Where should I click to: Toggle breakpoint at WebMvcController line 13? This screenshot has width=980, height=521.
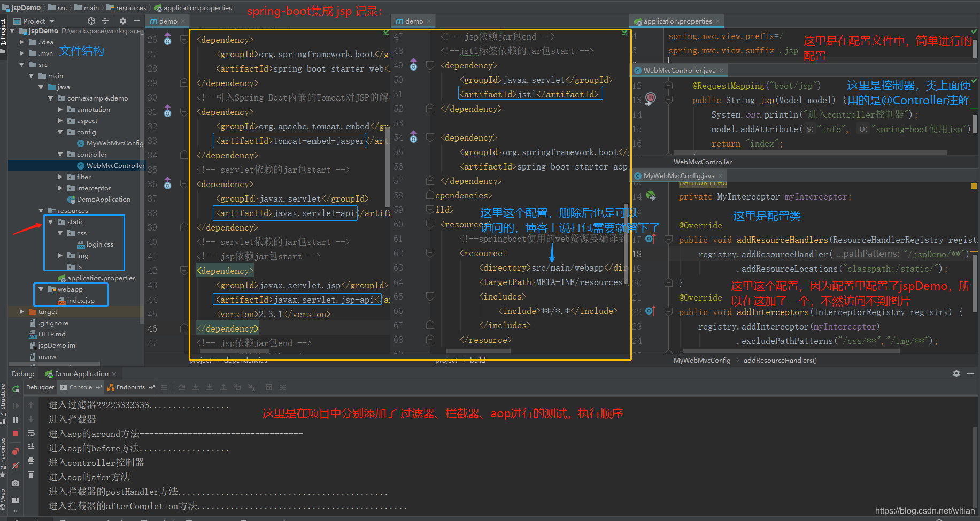(x=651, y=98)
